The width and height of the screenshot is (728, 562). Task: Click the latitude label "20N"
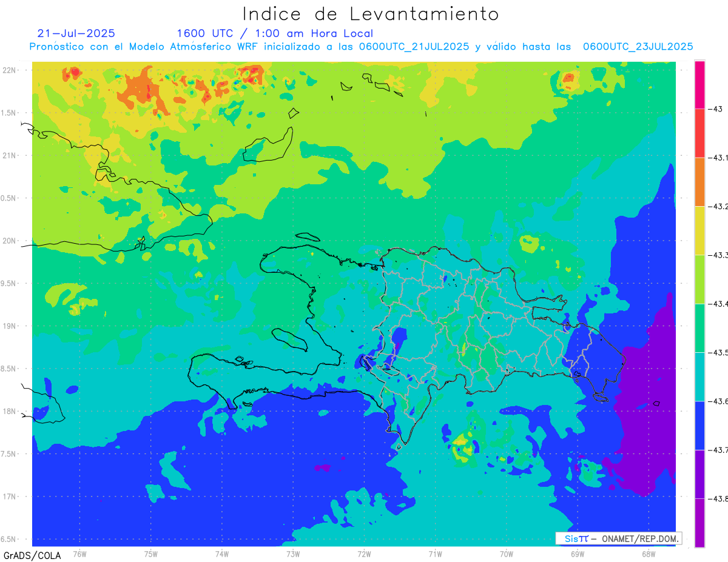[x=10, y=241]
